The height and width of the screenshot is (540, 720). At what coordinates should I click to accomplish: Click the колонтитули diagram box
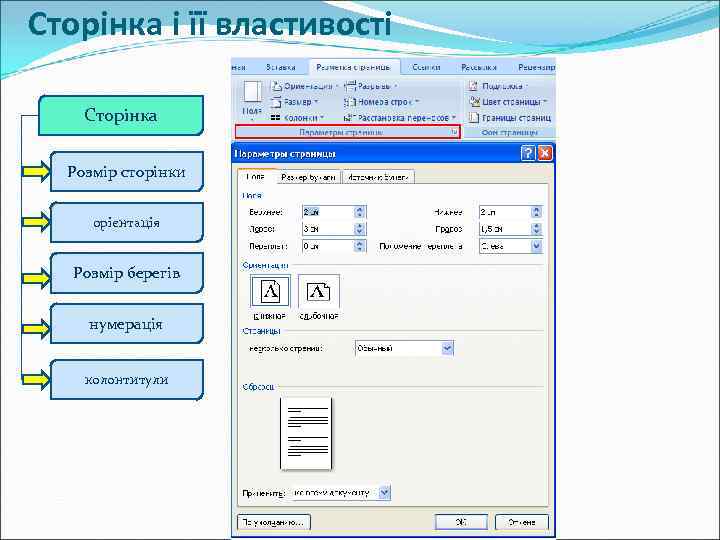tap(126, 380)
